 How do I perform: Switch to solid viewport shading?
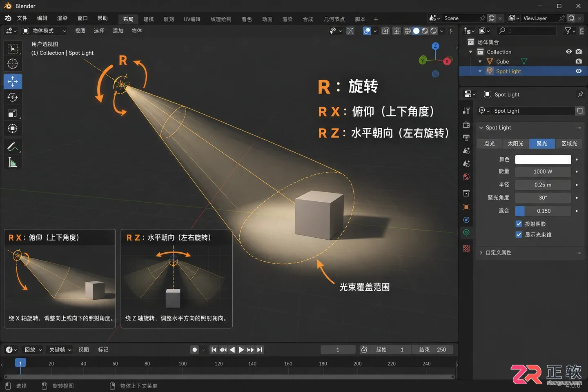(416, 31)
